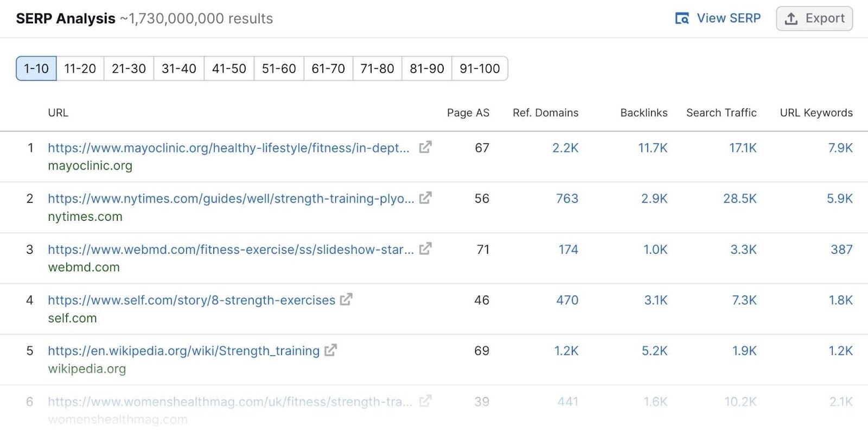
Task: Toggle back to the 1-10 results view
Action: (x=35, y=68)
